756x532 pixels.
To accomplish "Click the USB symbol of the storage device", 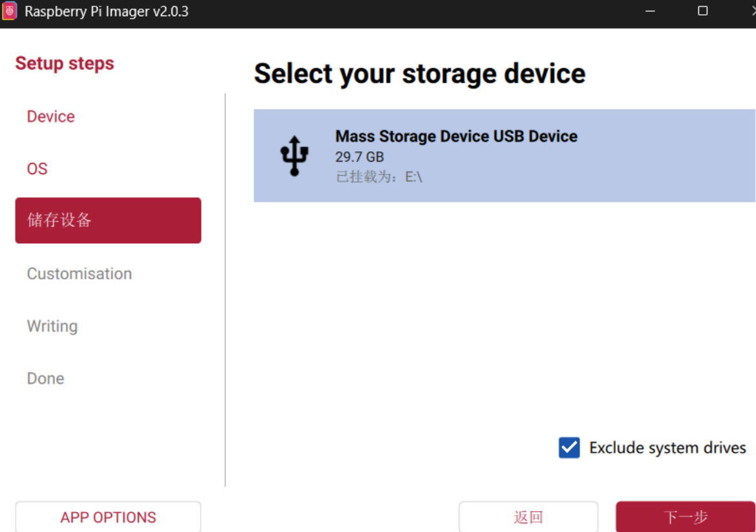I will [294, 156].
